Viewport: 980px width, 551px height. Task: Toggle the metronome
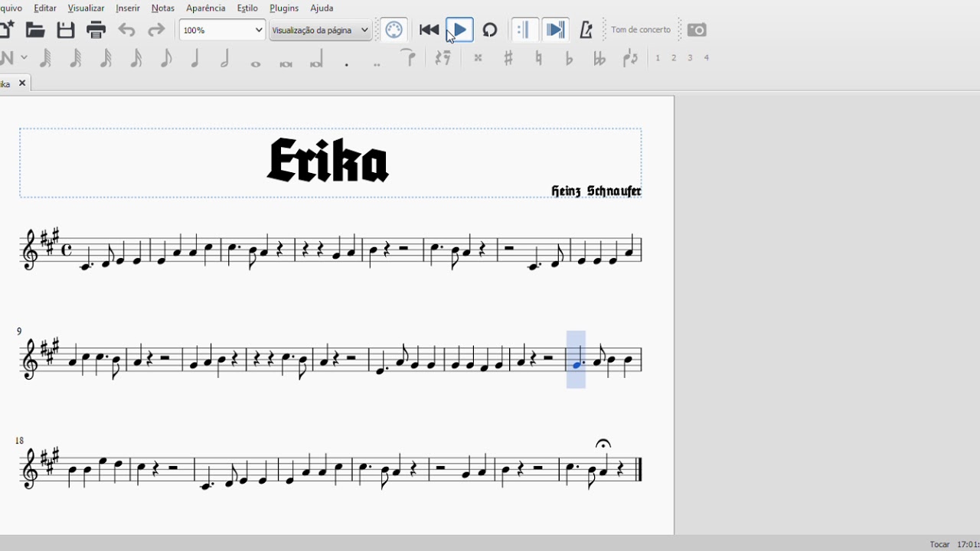(586, 30)
